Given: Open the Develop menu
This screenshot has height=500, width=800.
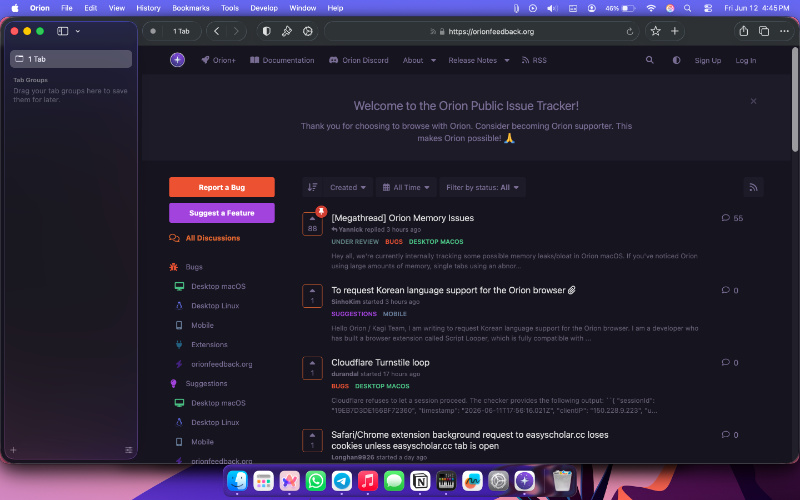Looking at the screenshot, I should [264, 8].
